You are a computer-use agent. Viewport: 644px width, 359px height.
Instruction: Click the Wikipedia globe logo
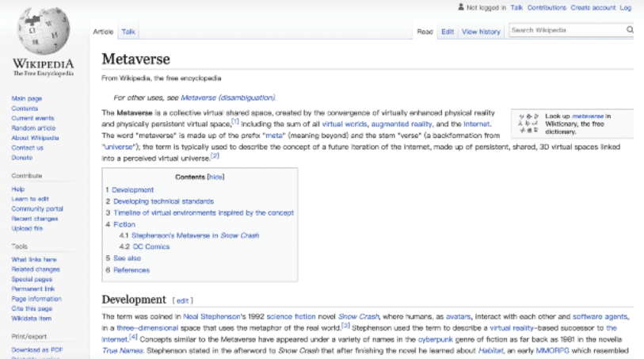coord(44,31)
